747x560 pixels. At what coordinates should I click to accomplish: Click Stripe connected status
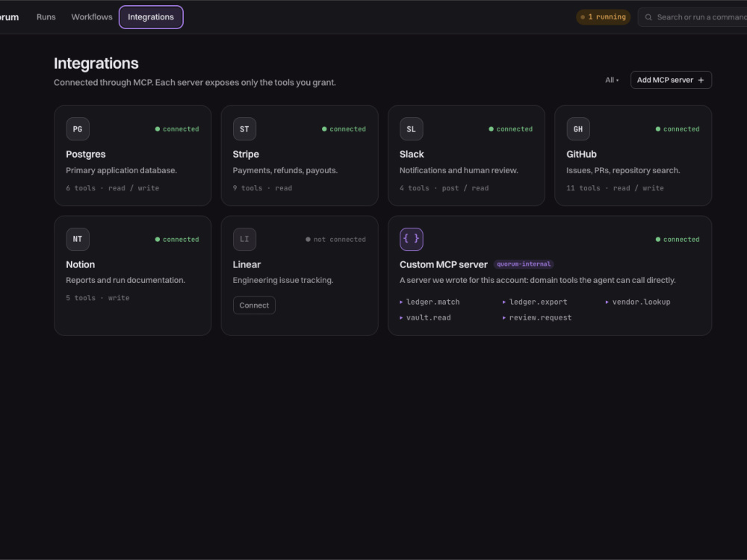[344, 129]
